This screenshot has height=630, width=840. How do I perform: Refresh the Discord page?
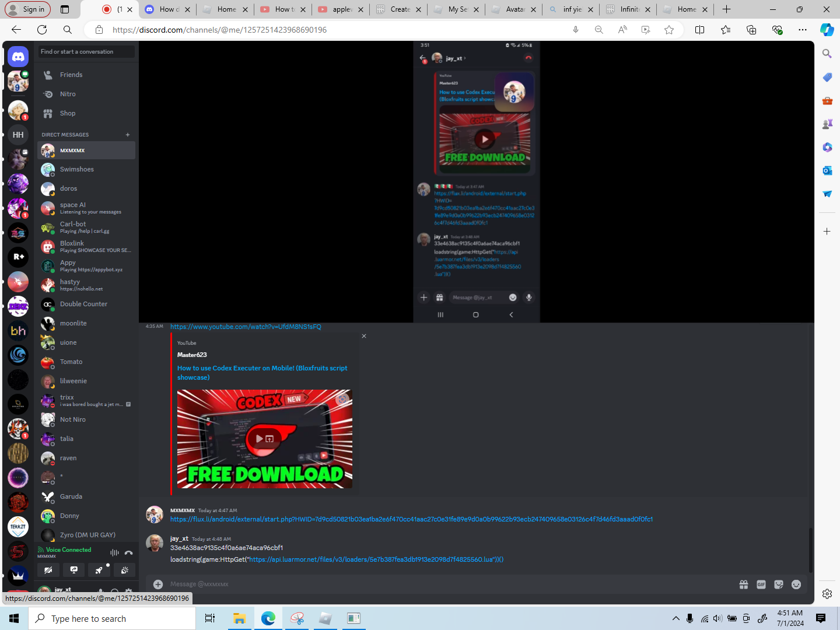[42, 30]
